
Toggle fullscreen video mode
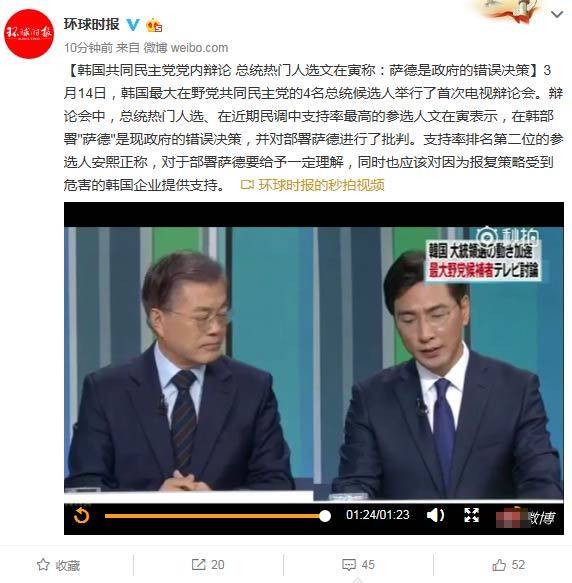(471, 515)
